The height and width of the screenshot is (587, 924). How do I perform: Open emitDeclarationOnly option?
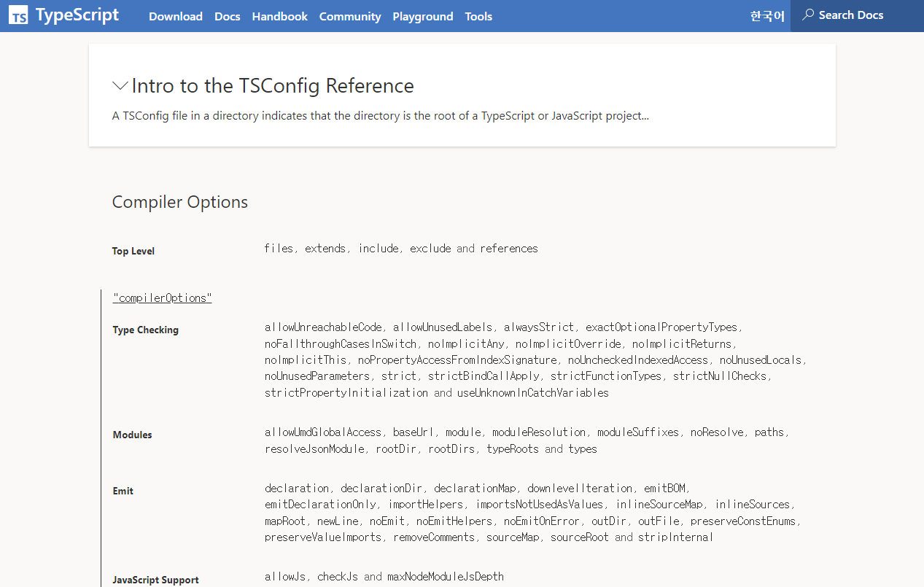[x=320, y=505]
